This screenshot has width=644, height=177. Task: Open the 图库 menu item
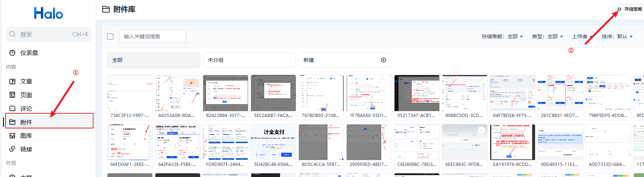pos(49,136)
